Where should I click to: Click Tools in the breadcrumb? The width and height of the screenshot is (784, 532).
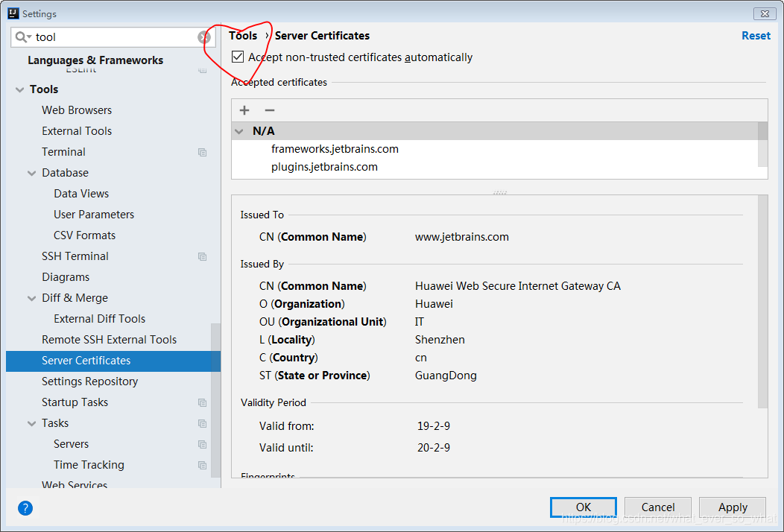243,36
